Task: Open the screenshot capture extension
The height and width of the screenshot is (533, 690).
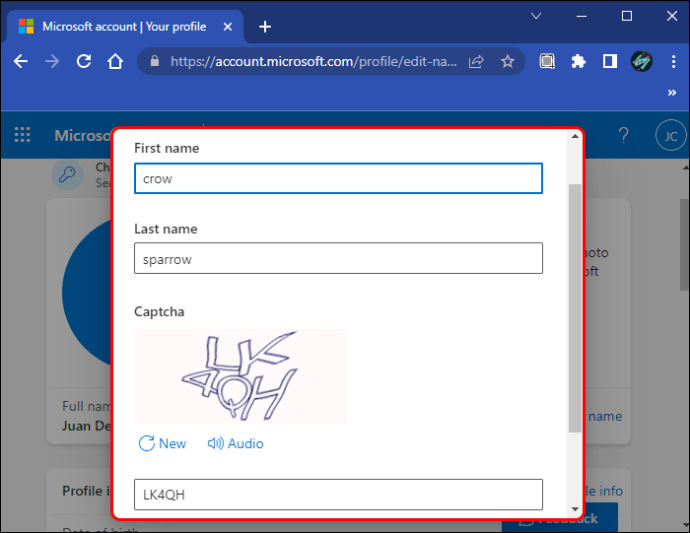Action: (x=547, y=61)
